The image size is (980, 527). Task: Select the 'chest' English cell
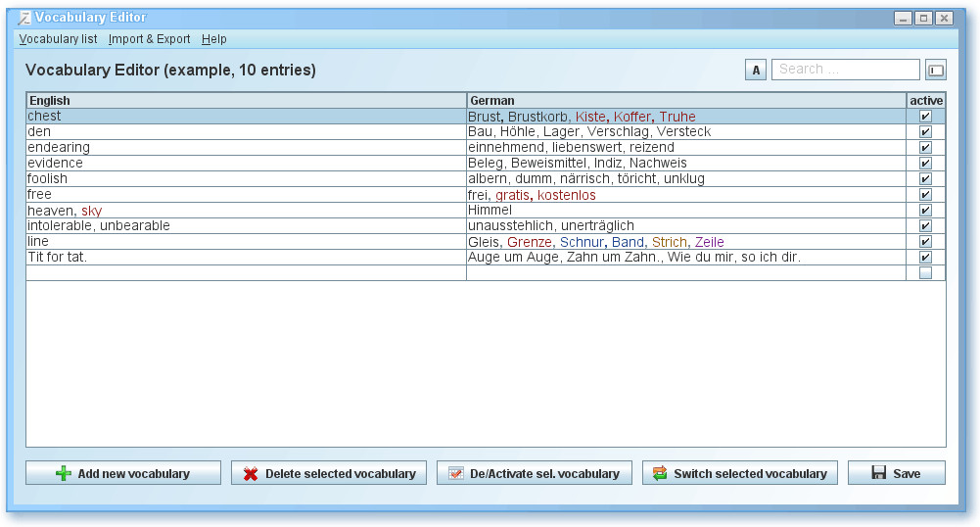247,117
